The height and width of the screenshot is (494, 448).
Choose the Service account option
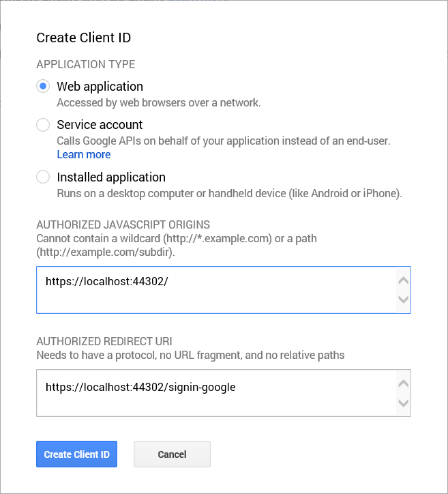(x=43, y=125)
